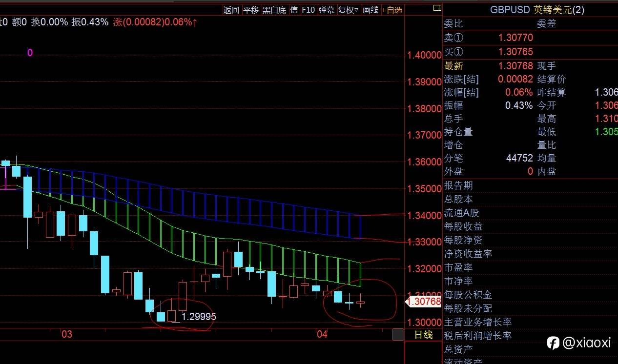This screenshot has height=364, width=618.
Task: Select the 画线 drawing tool
Action: click(x=371, y=10)
